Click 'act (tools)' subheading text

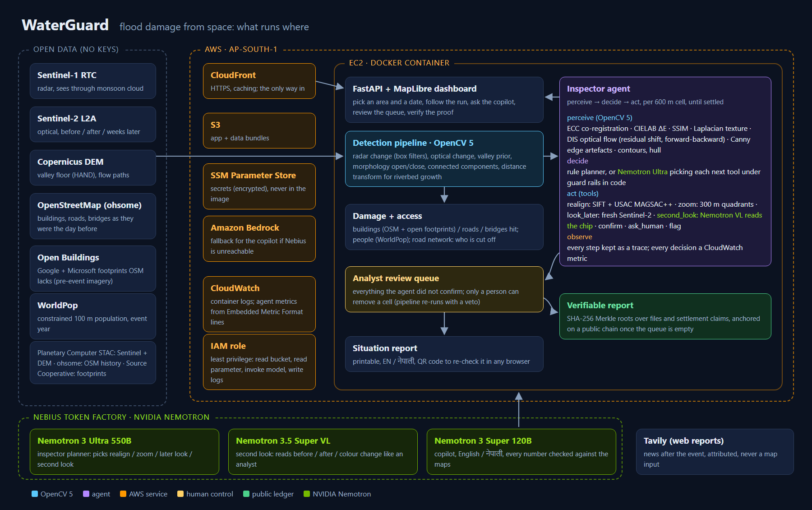click(x=583, y=194)
